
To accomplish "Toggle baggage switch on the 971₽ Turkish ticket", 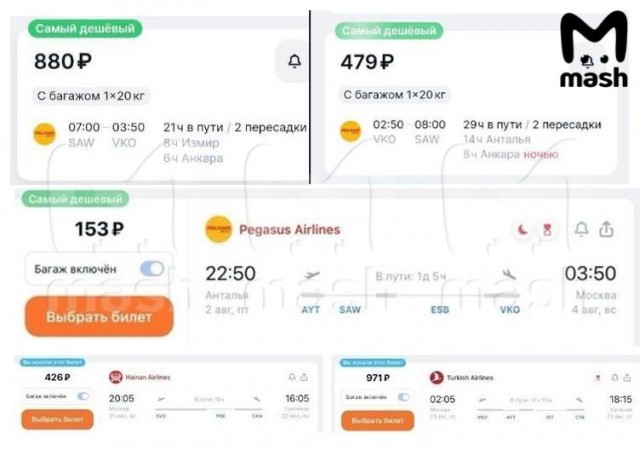I will point(403,397).
